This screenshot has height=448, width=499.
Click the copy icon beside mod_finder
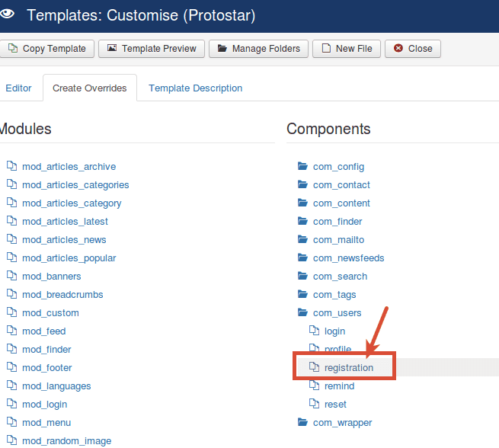point(12,349)
